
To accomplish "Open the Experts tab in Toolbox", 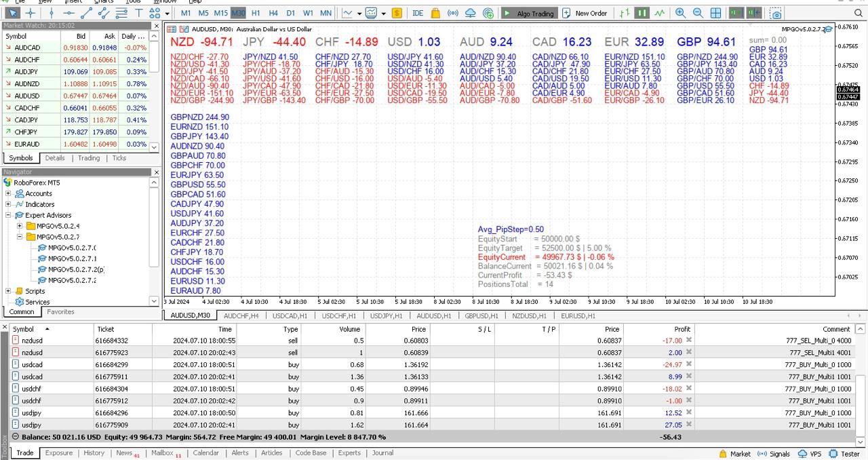I will (349, 453).
